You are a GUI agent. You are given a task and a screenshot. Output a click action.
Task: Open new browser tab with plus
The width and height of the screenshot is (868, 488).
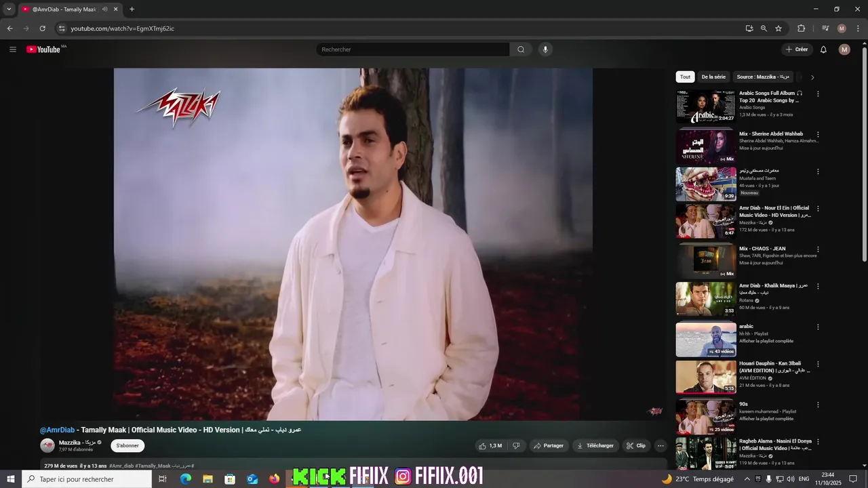[132, 9]
